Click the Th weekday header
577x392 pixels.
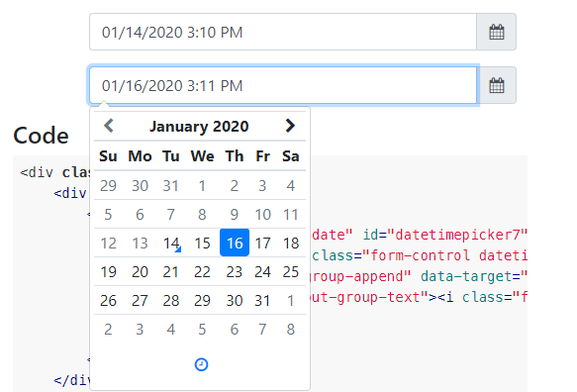(x=235, y=156)
